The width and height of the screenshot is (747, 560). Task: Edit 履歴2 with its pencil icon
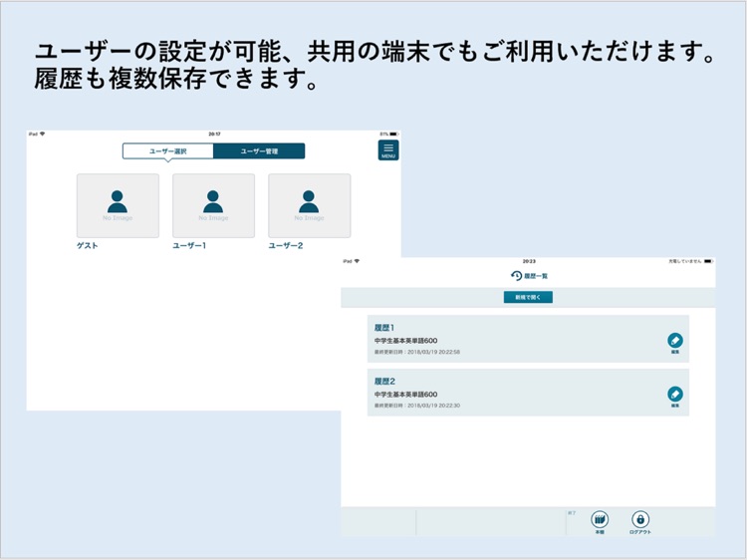675,395
